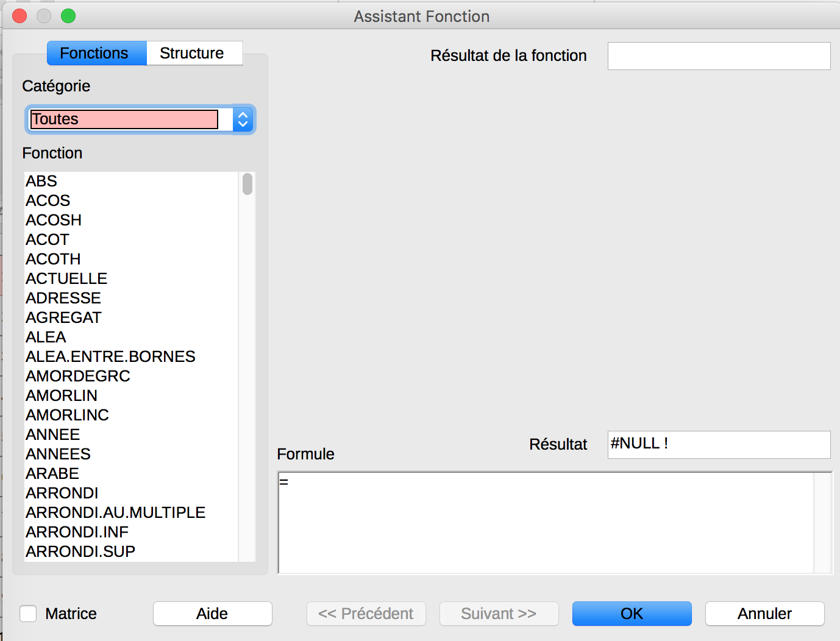Select ABS in the function list
Image resolution: width=840 pixels, height=641 pixels.
pos(131,181)
